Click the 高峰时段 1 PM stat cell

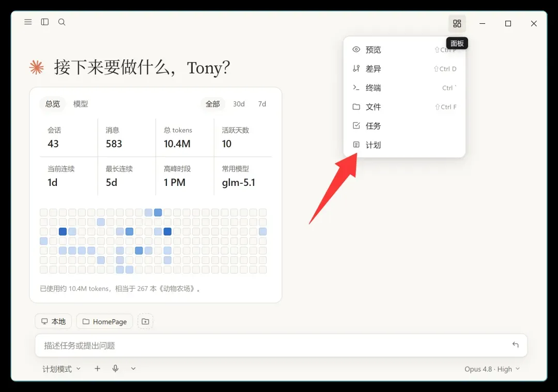click(x=184, y=176)
